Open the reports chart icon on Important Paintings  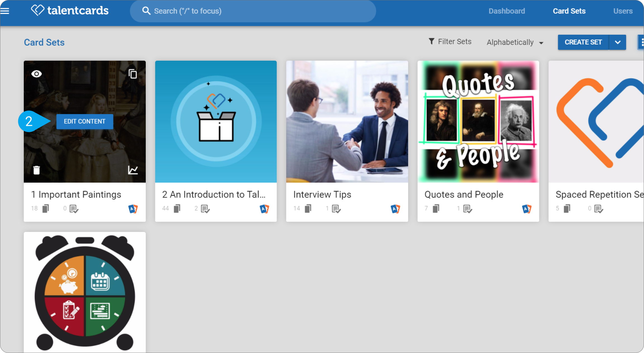click(133, 170)
